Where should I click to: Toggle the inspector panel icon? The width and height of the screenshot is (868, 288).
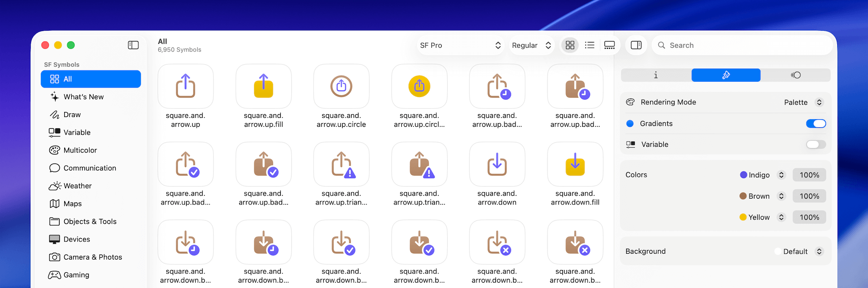pyautogui.click(x=636, y=45)
